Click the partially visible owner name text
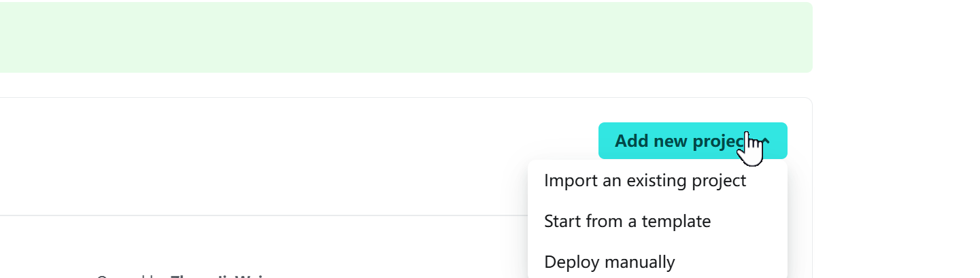Viewport: 980px width, 278px height. (218, 275)
